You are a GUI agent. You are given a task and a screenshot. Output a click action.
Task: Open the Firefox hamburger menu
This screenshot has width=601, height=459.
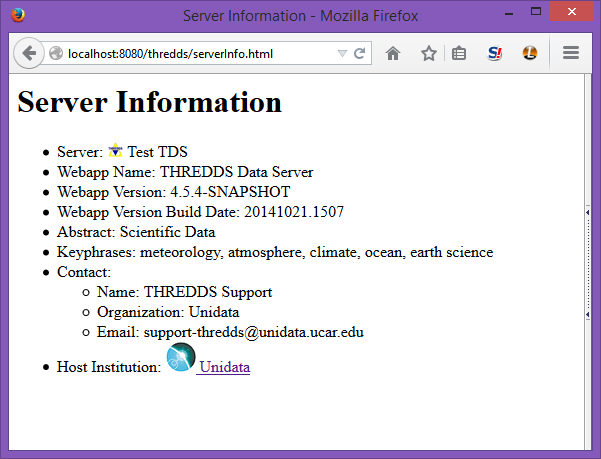click(x=571, y=53)
